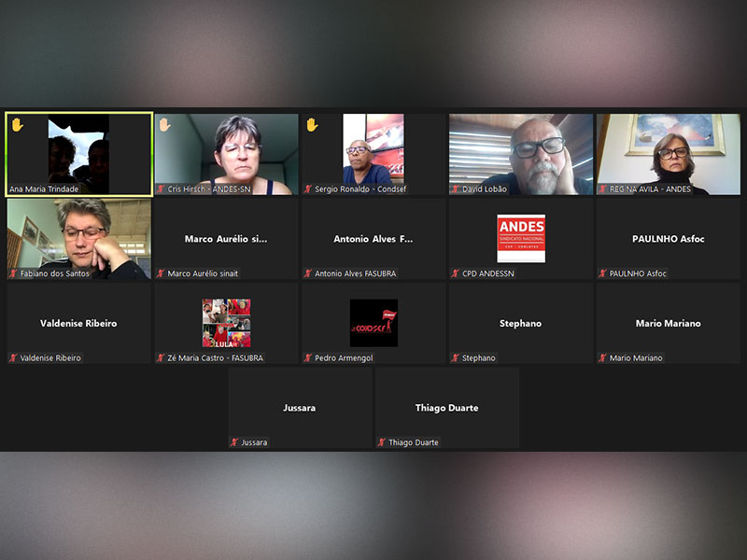Click the raised hand icon on Sergio Ronaldo's tile
The height and width of the screenshot is (560, 747).
pos(312,124)
